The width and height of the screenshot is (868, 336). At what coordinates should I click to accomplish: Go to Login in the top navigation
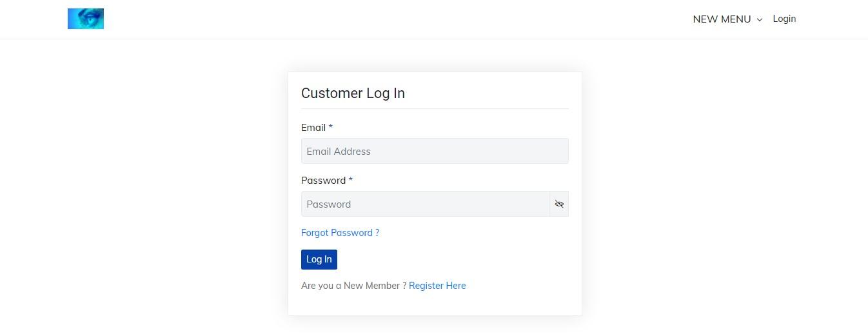[x=784, y=19]
